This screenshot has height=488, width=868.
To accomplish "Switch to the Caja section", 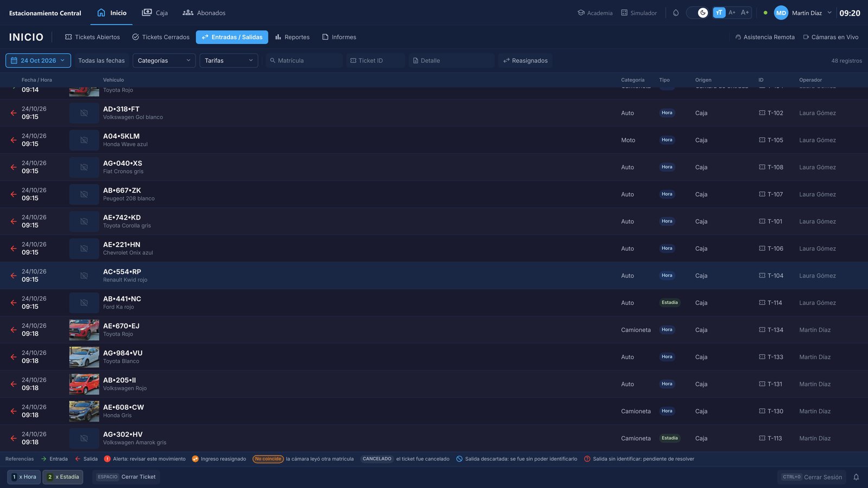I will click(155, 12).
